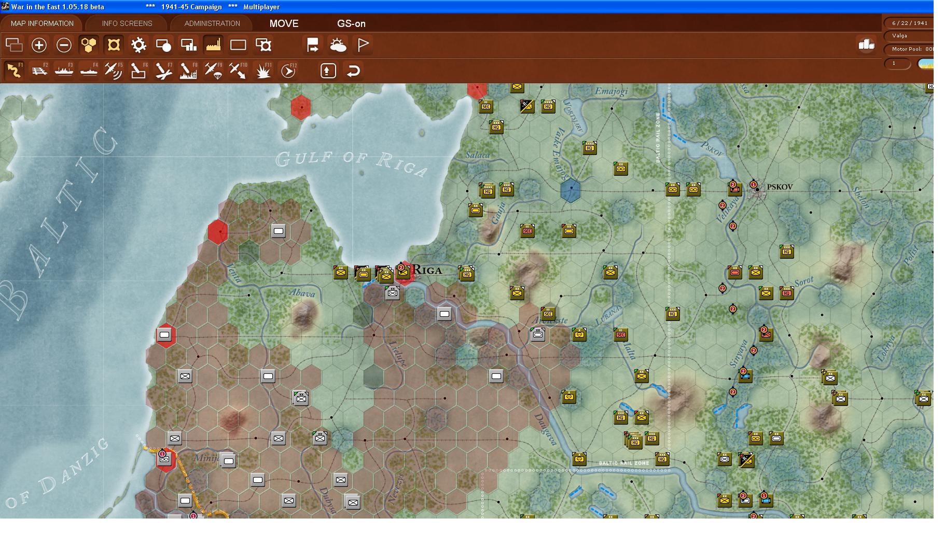Click the MOVE mode label
Viewport: 944px width, 560px height.
click(284, 23)
